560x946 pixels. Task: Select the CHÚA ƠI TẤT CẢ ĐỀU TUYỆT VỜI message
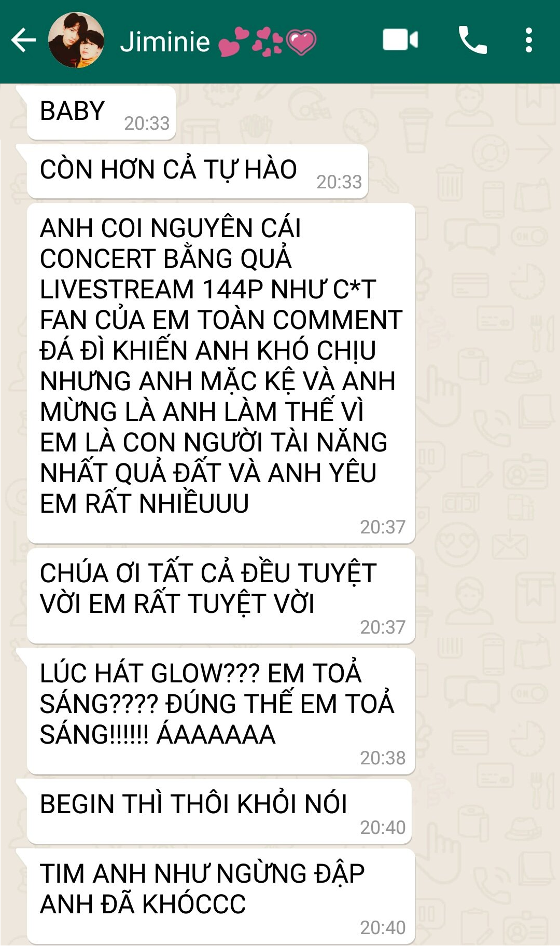point(221,596)
